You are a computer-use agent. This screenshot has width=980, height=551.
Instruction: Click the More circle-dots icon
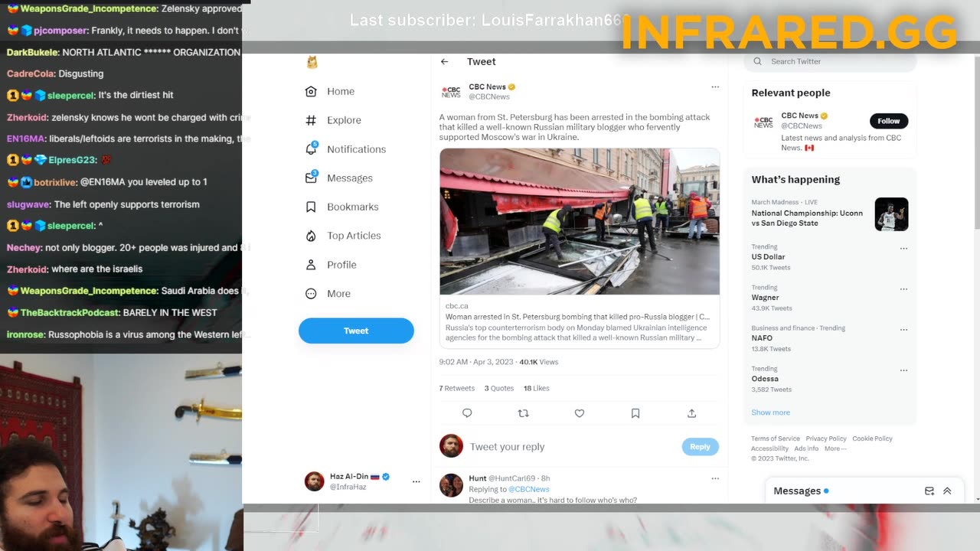coord(311,294)
